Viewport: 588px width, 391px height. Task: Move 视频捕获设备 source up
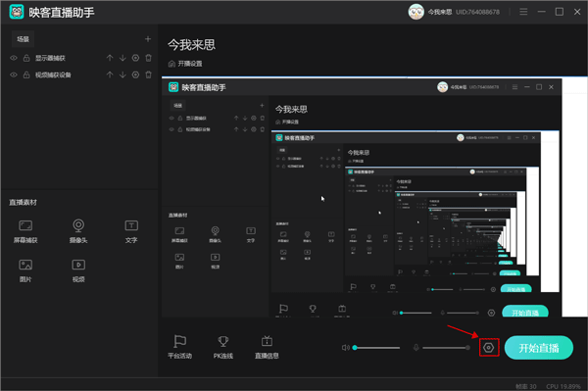(110, 75)
